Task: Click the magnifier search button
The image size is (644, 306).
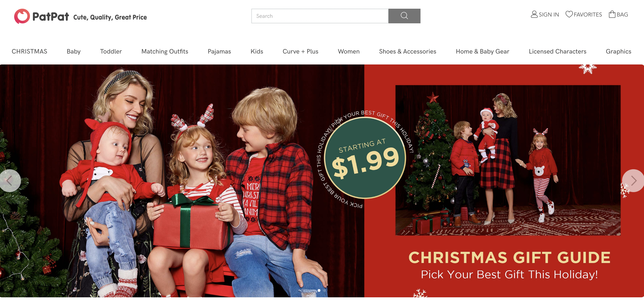Action: point(404,16)
